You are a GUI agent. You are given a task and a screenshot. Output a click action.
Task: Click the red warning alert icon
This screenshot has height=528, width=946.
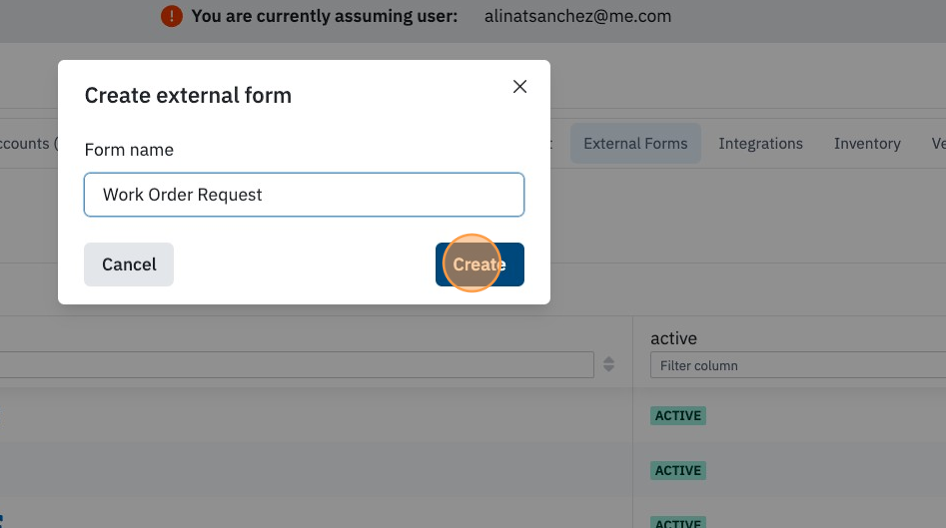pyautogui.click(x=171, y=16)
